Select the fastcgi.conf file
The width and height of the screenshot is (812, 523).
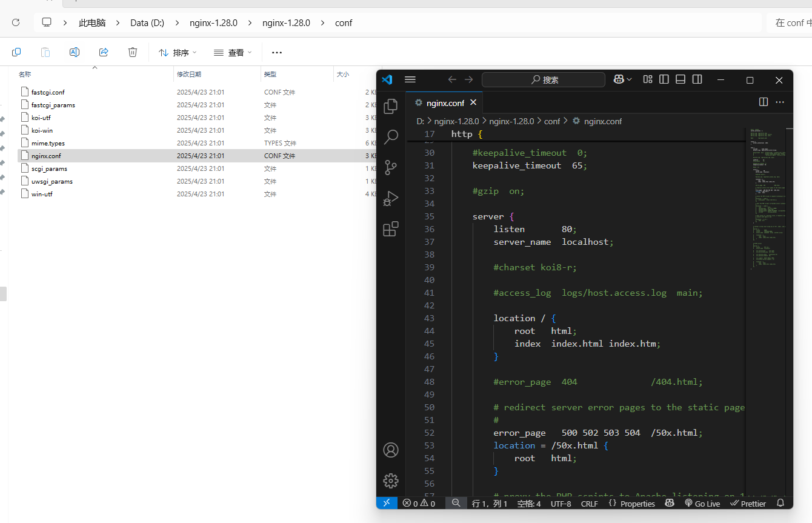pos(48,92)
